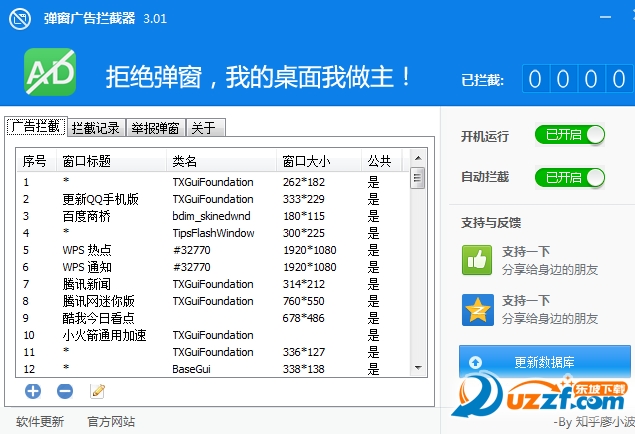The image size is (635, 434).
Task: Click the blocked-window logo icon in title bar
Action: pos(20,19)
